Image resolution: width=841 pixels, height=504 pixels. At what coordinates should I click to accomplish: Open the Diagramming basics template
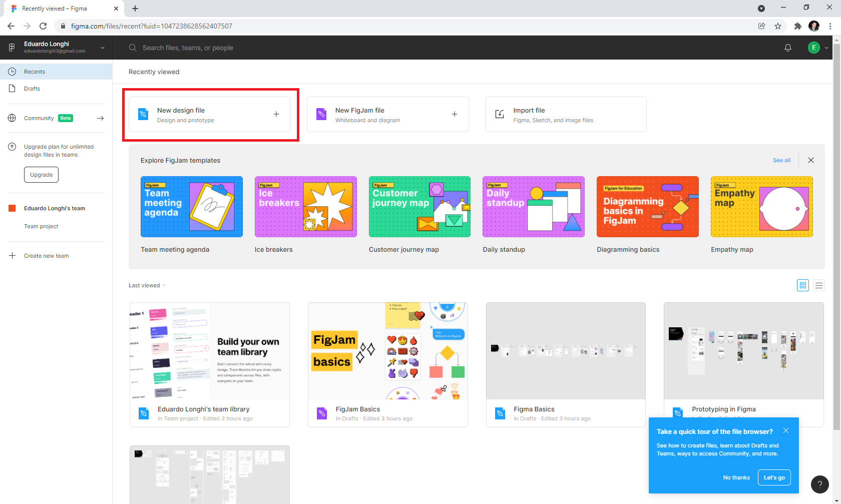(x=648, y=207)
